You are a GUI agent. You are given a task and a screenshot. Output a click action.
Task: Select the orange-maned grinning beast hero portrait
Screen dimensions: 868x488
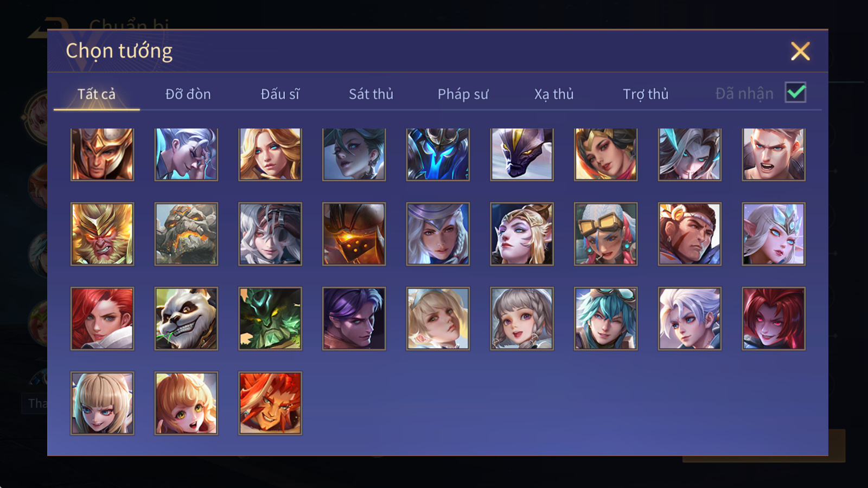click(x=270, y=403)
